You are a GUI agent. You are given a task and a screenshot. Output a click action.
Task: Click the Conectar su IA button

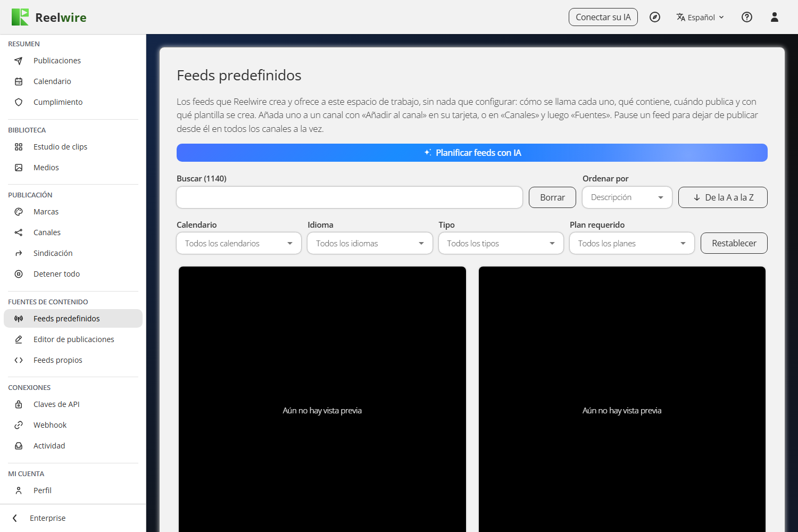pyautogui.click(x=603, y=17)
